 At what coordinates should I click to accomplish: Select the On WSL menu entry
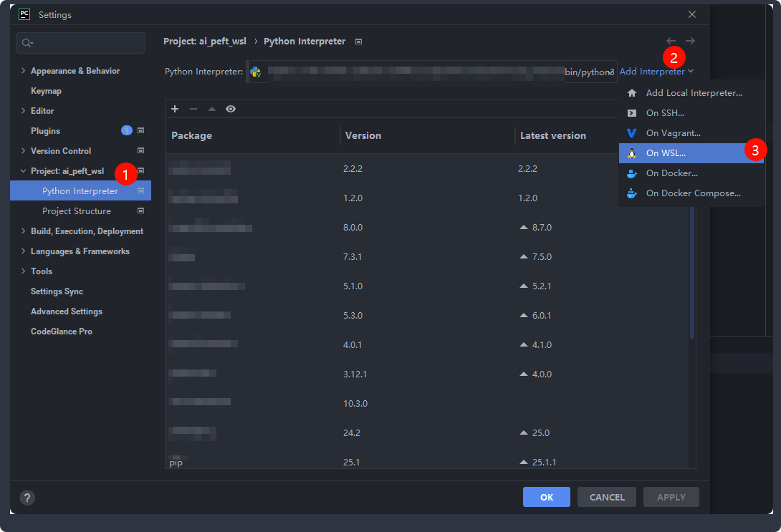click(x=691, y=153)
